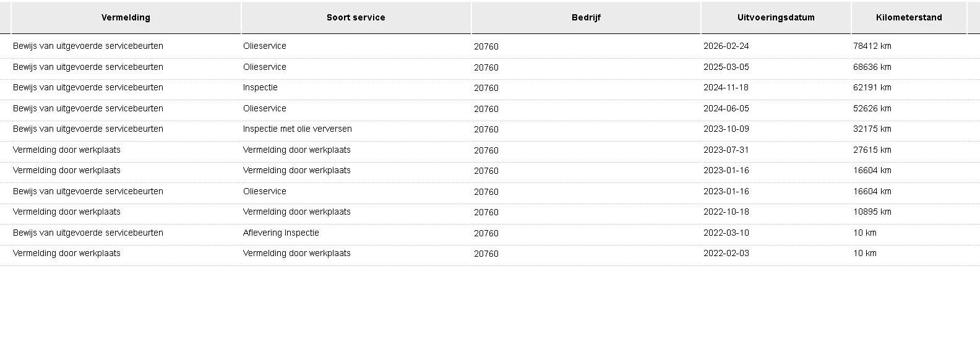Sort by Uitvoeringsdatum column header

pyautogui.click(x=776, y=17)
